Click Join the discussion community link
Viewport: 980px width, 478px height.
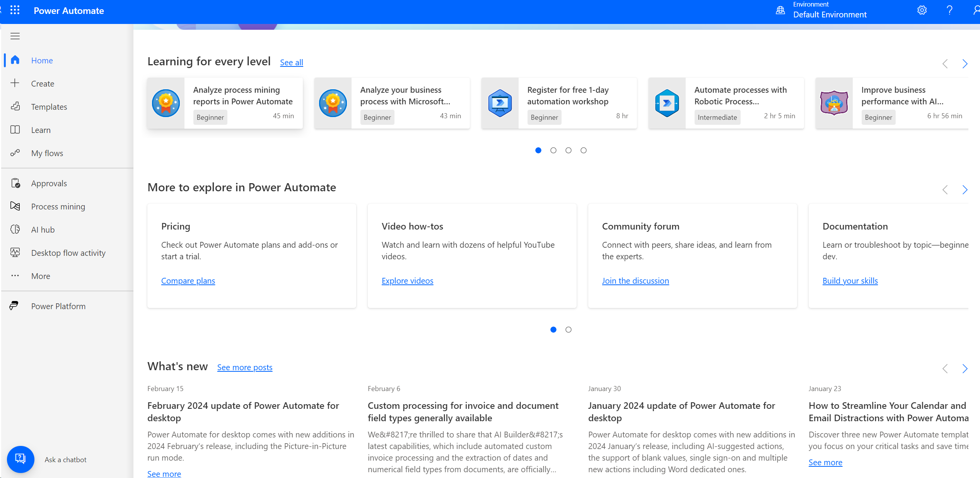635,280
